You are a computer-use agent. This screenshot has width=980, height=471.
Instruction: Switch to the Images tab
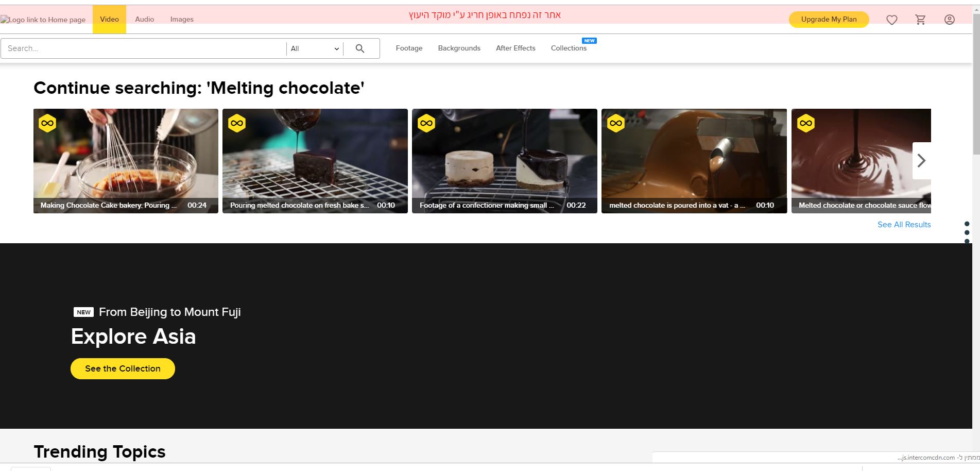[x=182, y=19]
